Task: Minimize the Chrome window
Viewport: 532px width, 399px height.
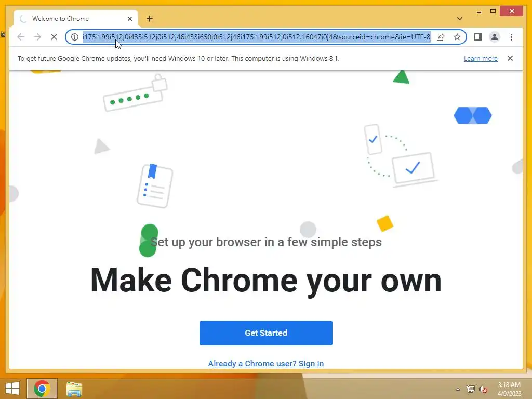Action: tap(478, 11)
